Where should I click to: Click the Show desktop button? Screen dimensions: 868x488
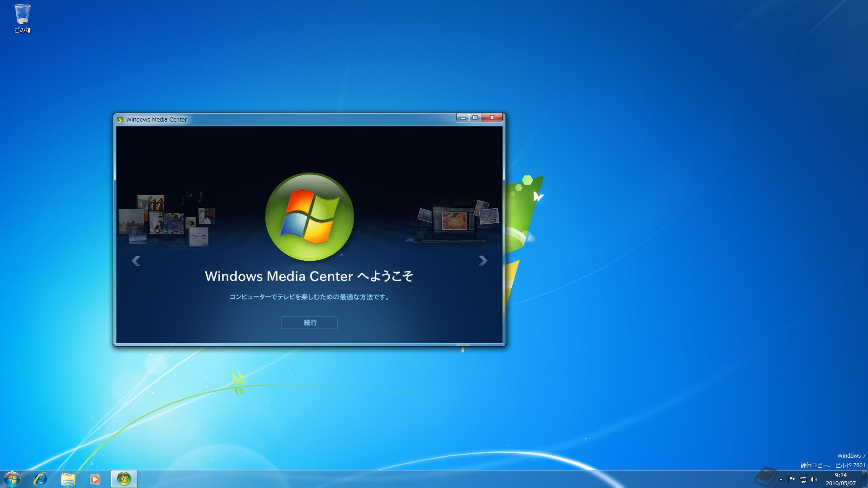click(864, 479)
